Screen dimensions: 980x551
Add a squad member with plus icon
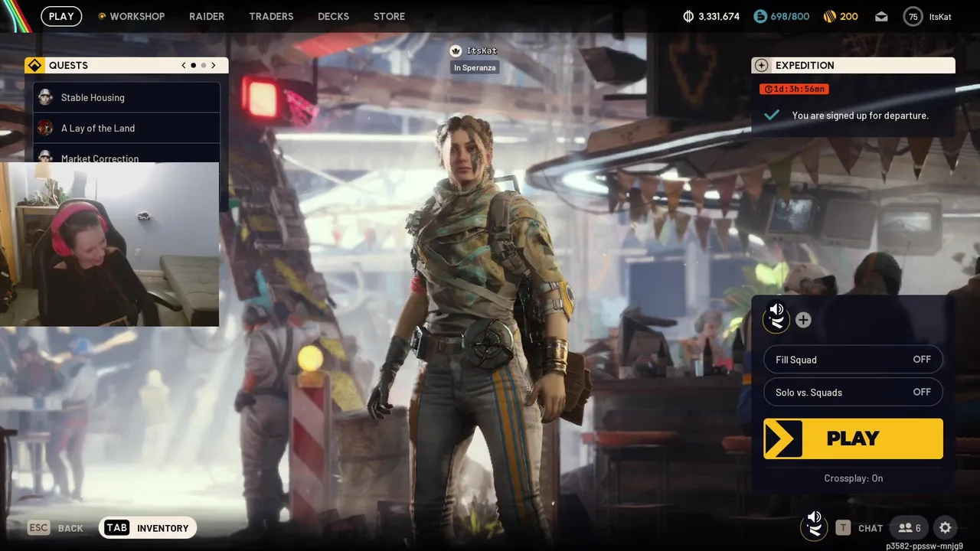(x=803, y=320)
